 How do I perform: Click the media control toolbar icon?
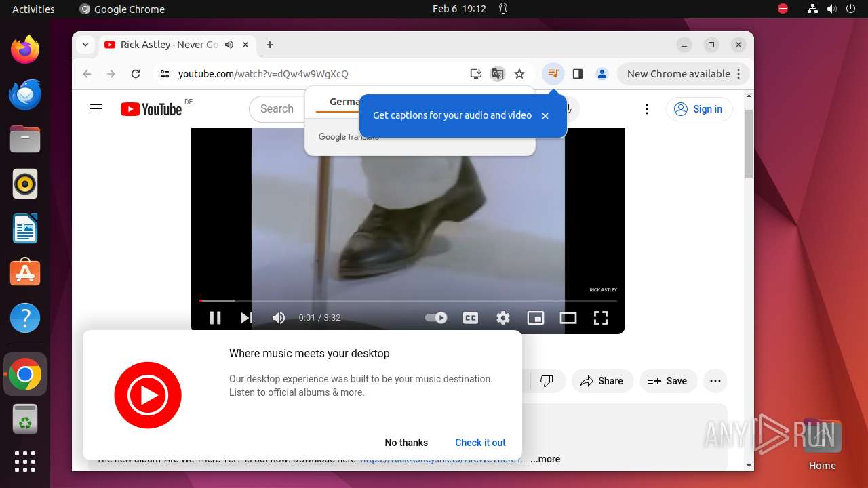pyautogui.click(x=553, y=74)
